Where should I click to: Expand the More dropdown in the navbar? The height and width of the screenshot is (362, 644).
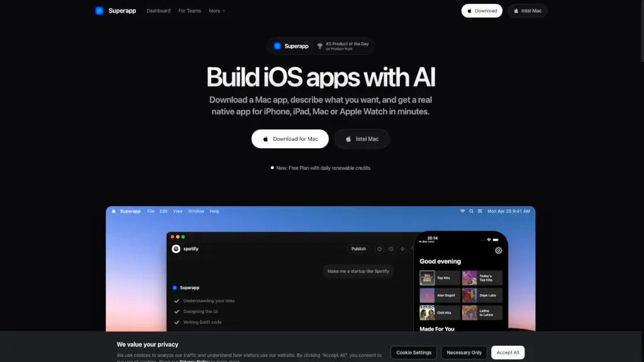(x=217, y=11)
